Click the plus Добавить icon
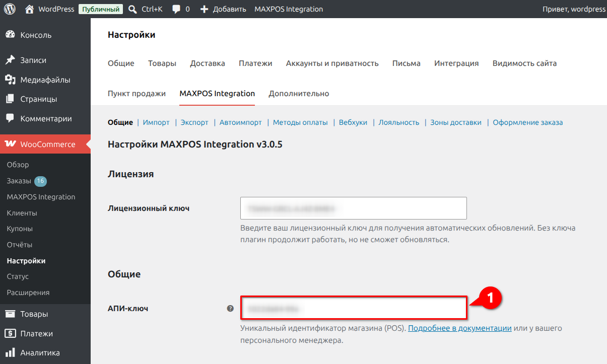The width and height of the screenshot is (607, 364). [x=204, y=9]
